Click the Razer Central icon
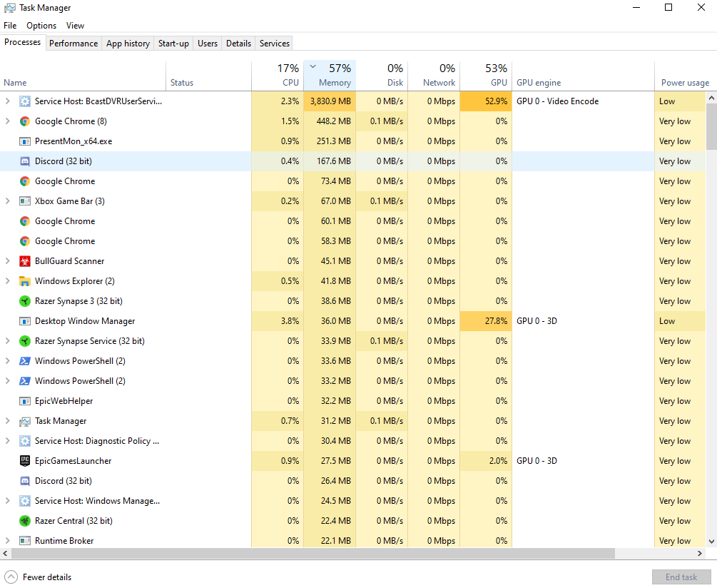 [x=25, y=521]
